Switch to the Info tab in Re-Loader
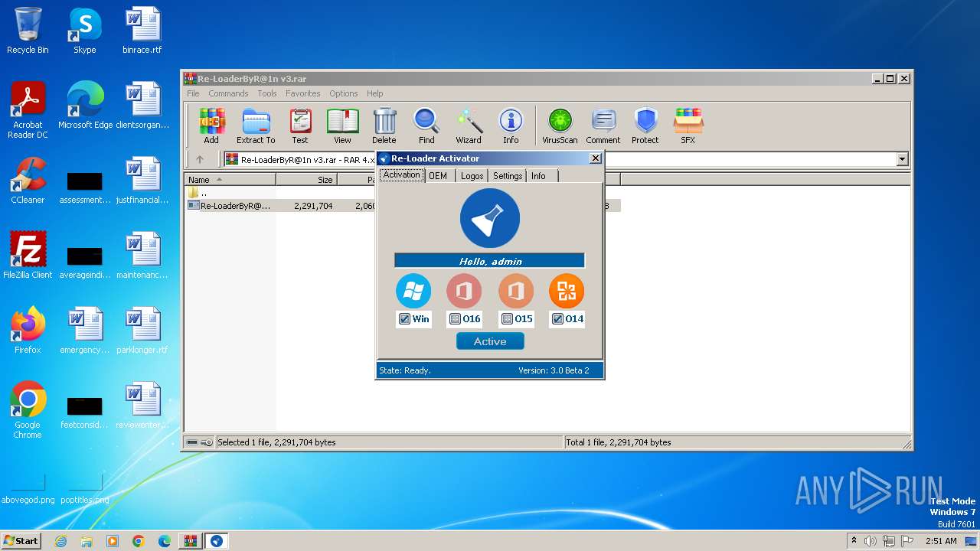This screenshot has height=551, width=980. [x=539, y=176]
